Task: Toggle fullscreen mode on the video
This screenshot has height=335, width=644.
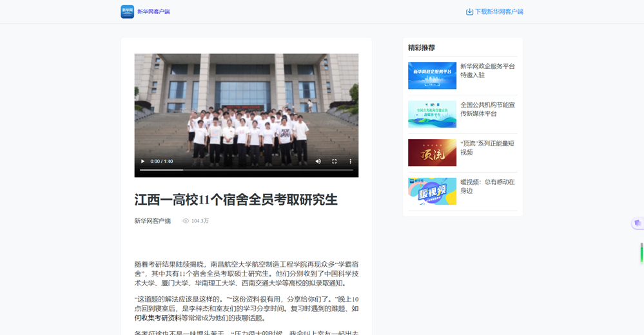Action: pos(334,161)
